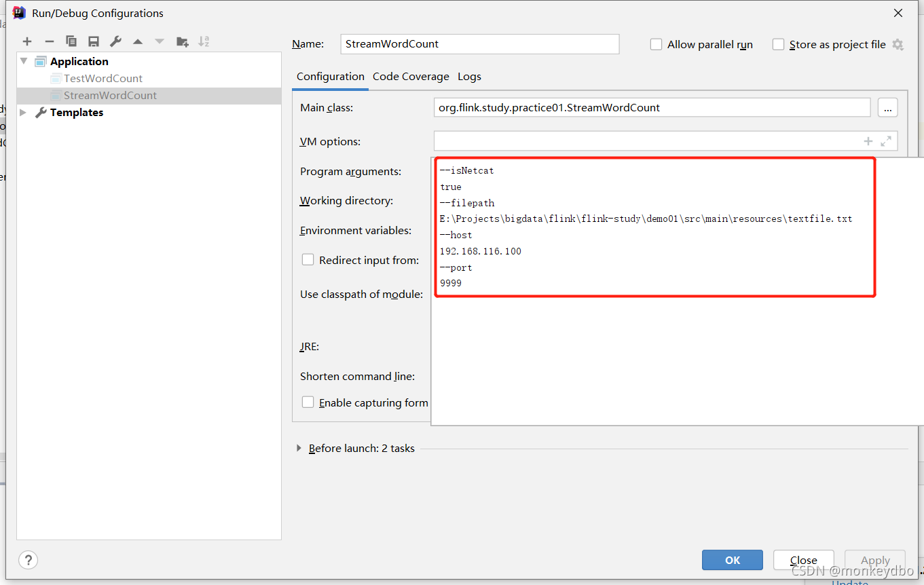Viewport: 924px width, 585px height.
Task: Browse main class with ellipsis button
Action: point(888,107)
